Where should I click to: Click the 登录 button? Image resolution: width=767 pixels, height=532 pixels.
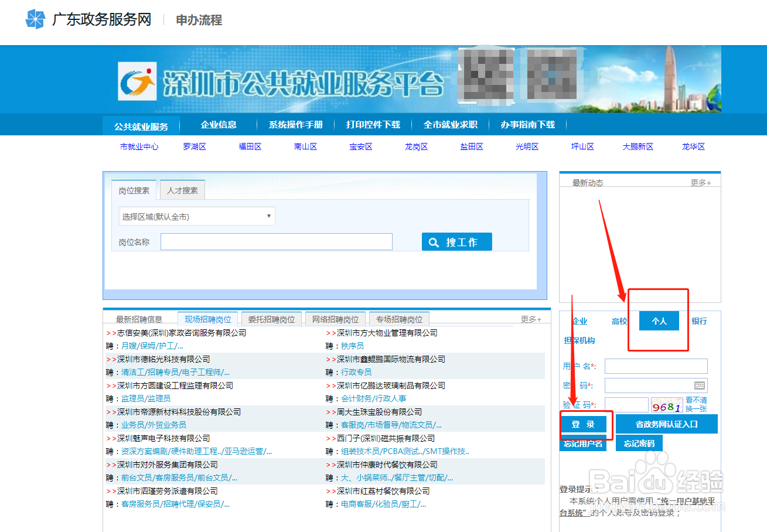(x=584, y=424)
